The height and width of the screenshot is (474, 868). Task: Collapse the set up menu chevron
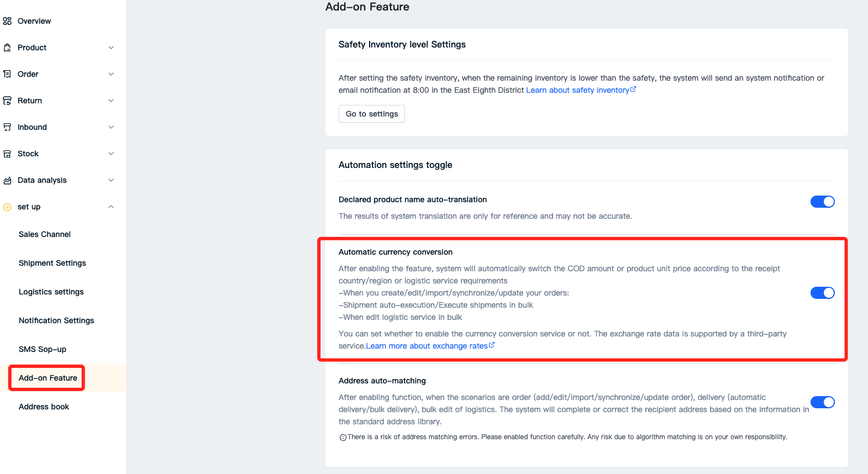[x=111, y=207]
